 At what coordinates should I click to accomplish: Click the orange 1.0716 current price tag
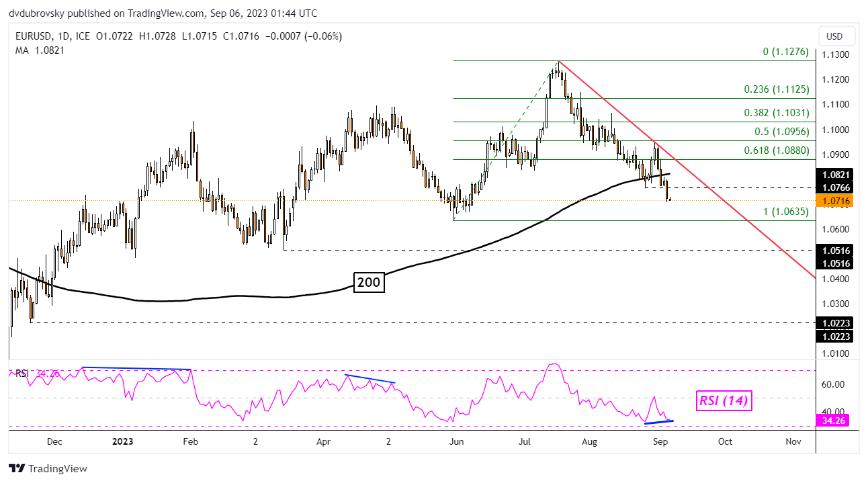click(836, 200)
